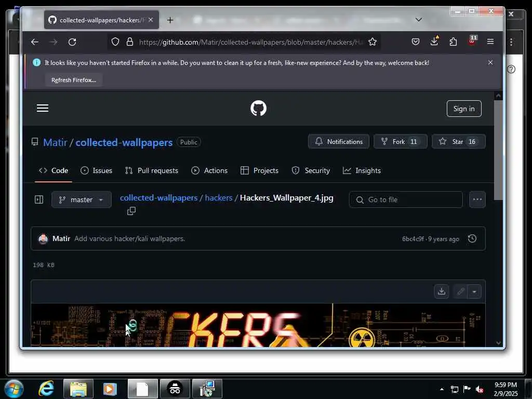Open Firefox extensions puzzle icon
The width and height of the screenshot is (532, 399).
(453, 42)
